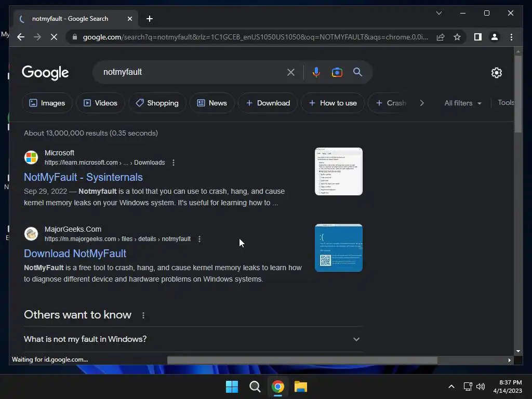Stop loading the page

[x=54, y=37]
